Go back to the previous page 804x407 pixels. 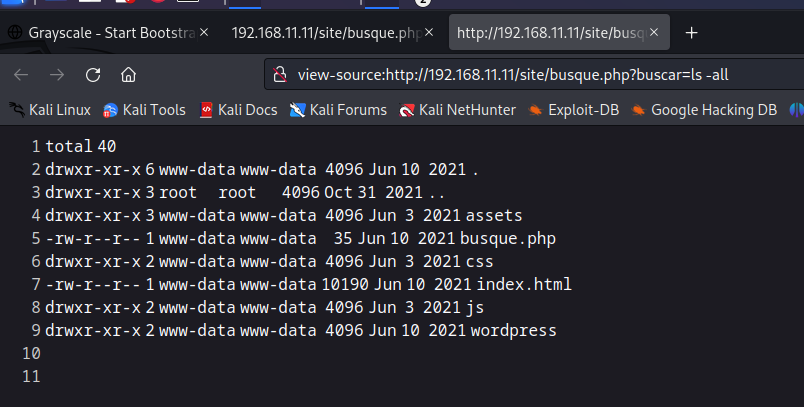[21, 75]
